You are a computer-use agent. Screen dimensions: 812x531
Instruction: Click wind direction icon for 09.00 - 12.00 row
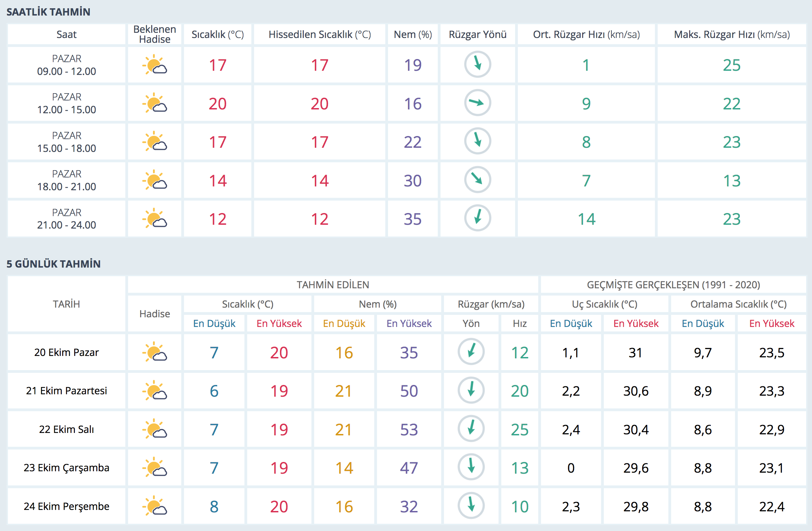coord(477,65)
